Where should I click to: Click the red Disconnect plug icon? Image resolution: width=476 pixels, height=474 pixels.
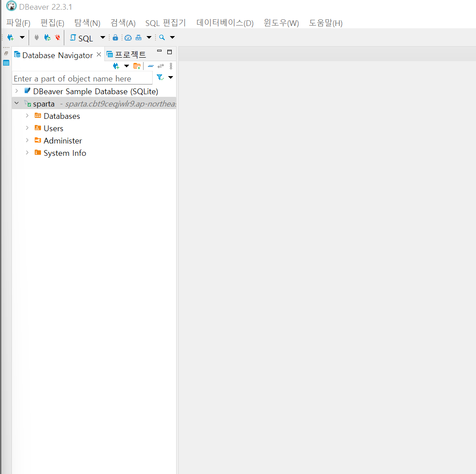pos(57,37)
